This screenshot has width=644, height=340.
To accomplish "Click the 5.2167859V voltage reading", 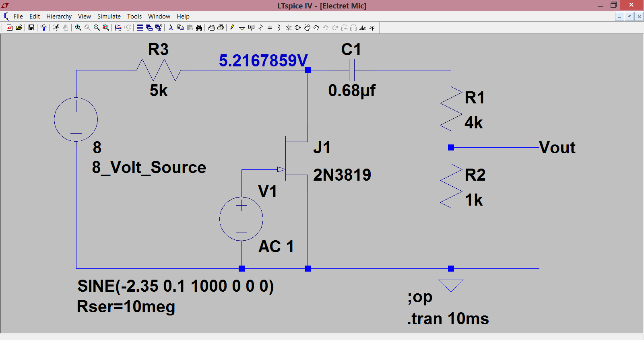I will 263,61.
